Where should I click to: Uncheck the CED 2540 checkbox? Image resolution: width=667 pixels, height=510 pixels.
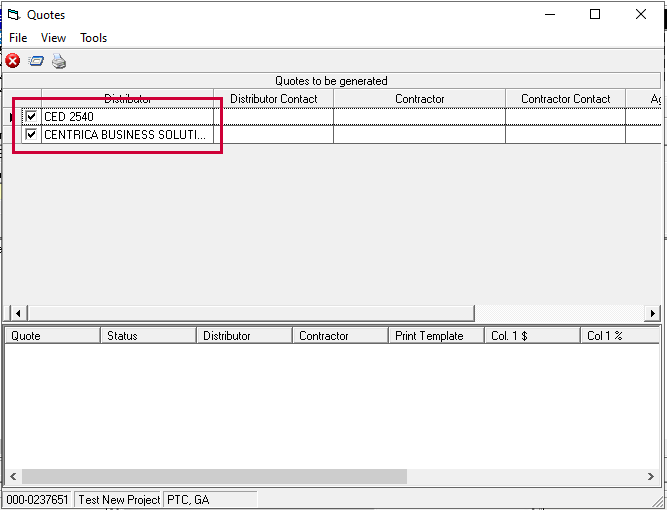coord(32,117)
